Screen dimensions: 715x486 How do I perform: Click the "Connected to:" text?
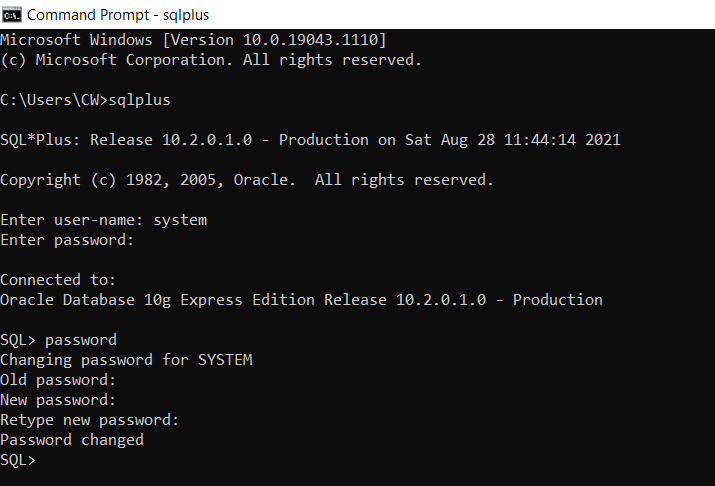tap(58, 279)
